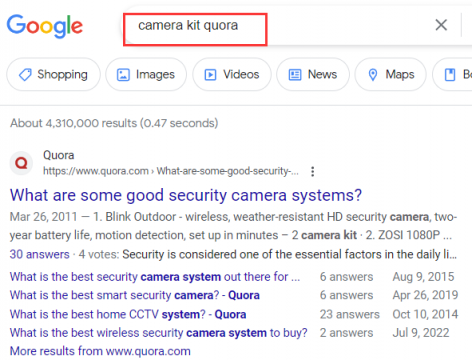Click the Maps pin icon
The image size is (472, 360).
373,75
